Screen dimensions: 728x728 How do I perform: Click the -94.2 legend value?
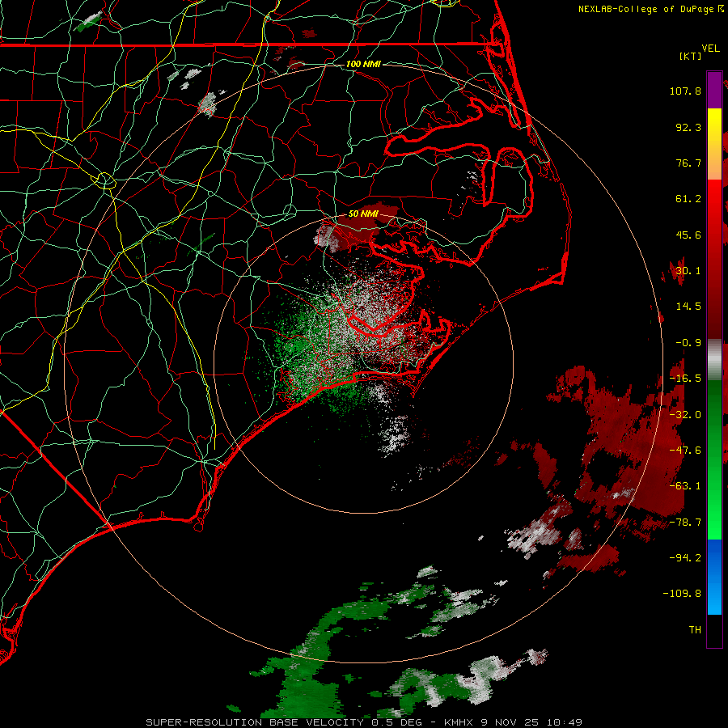pos(685,558)
